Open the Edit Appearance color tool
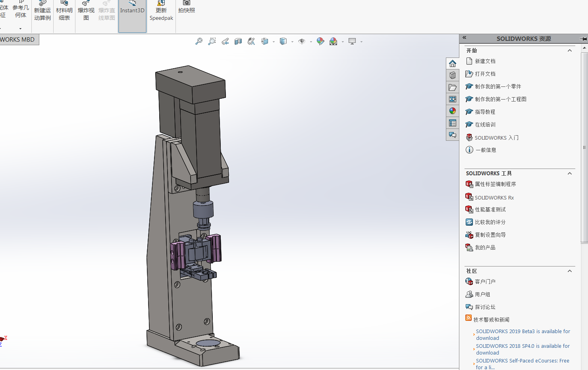This screenshot has width=588, height=370. (x=320, y=41)
